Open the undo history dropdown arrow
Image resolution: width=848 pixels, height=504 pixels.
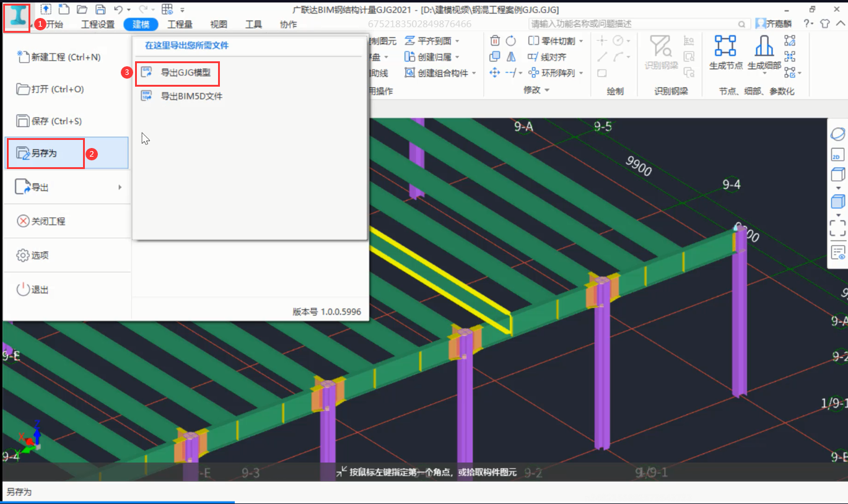(128, 9)
